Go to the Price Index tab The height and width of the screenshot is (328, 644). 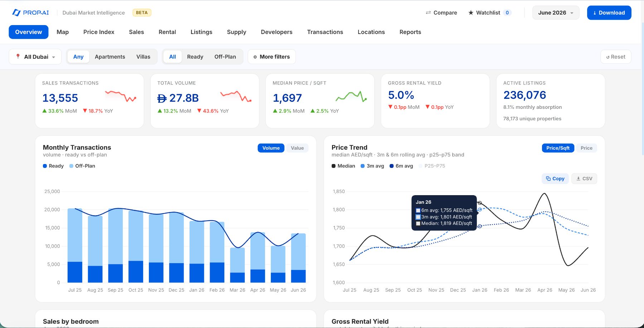point(99,32)
